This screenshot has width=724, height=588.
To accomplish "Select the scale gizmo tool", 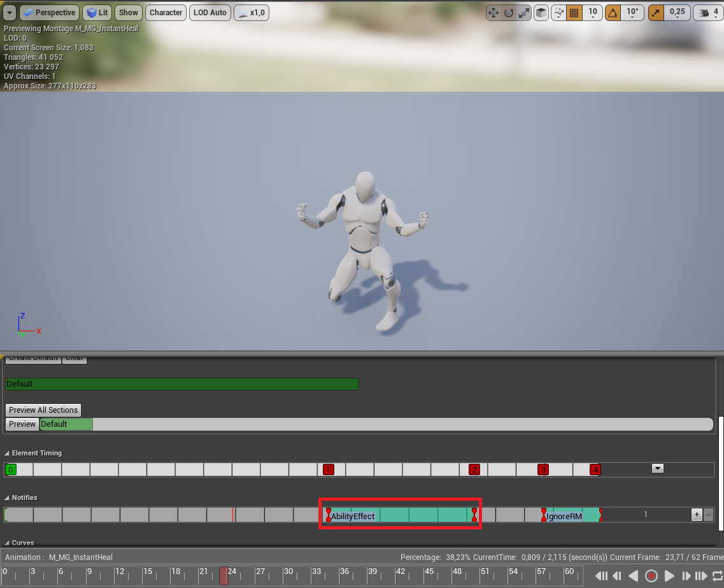I will (x=523, y=13).
